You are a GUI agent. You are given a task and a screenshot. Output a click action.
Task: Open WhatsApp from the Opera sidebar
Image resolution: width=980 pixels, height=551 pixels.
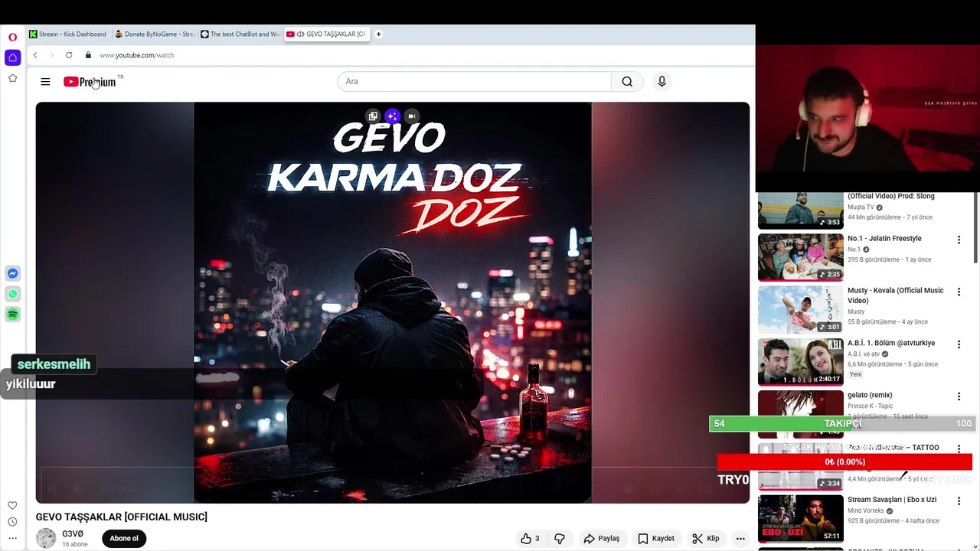pos(12,294)
